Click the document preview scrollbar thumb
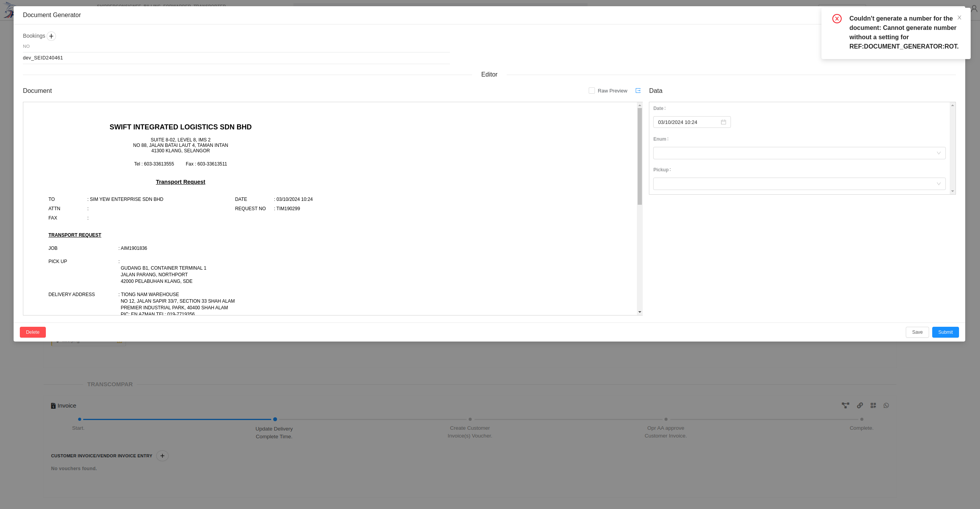Image resolution: width=980 pixels, height=509 pixels. [x=640, y=155]
